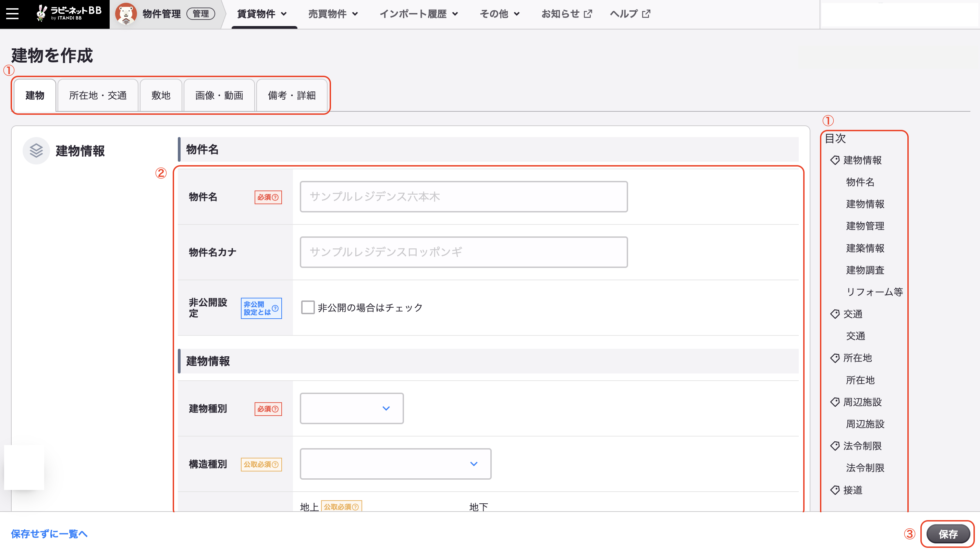
Task: Click the 目次 heading text
Action: pyautogui.click(x=835, y=138)
